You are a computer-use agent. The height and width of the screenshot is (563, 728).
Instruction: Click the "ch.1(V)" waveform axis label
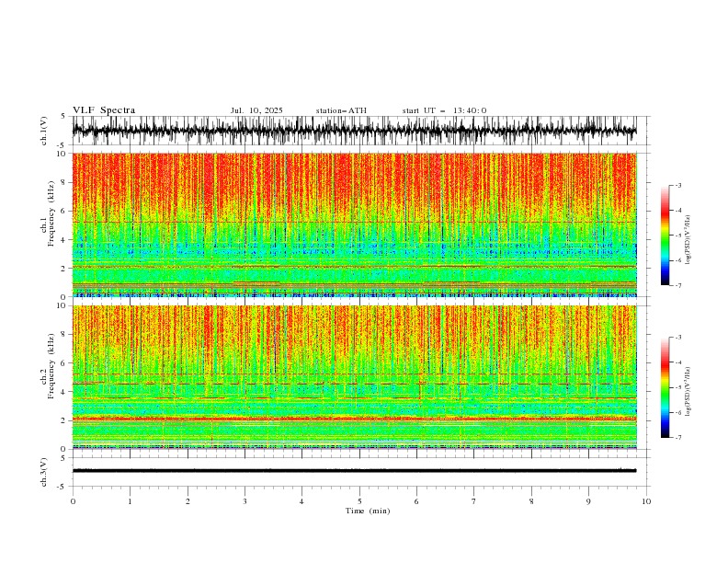pos(44,131)
